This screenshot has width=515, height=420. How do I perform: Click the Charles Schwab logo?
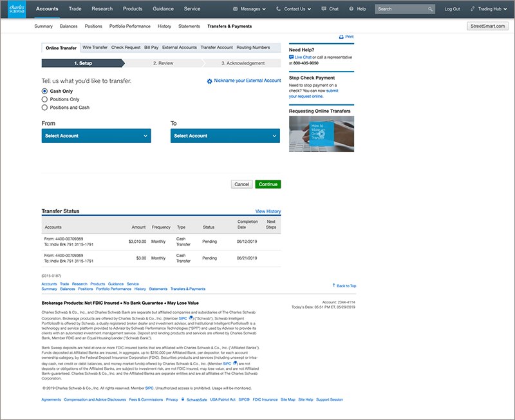[17, 9]
